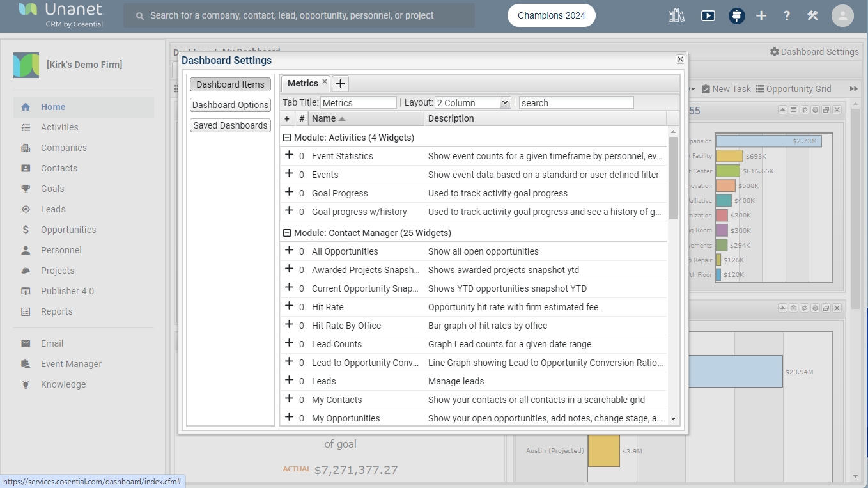Click the Dashboard Options button
Screen dimensions: 868x488
[x=230, y=105]
